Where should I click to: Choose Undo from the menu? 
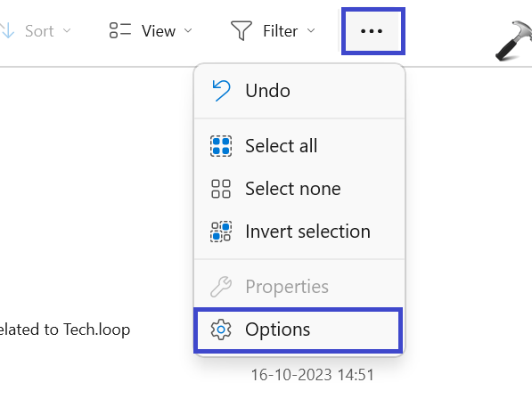(299, 91)
